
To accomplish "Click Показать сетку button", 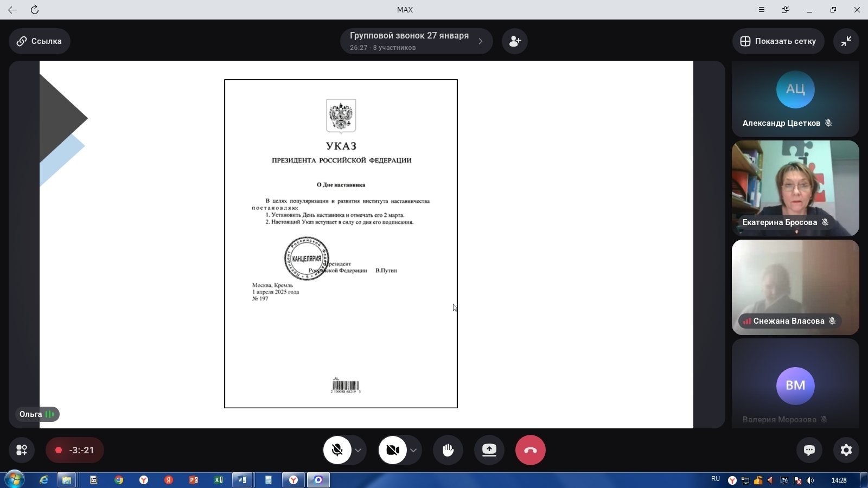I will point(778,41).
